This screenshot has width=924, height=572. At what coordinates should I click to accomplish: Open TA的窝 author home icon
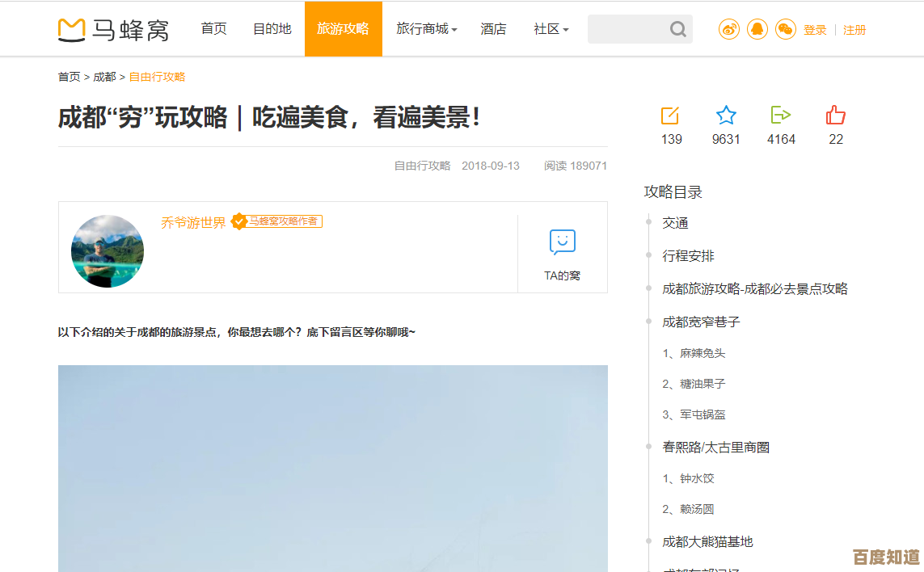pos(562,242)
